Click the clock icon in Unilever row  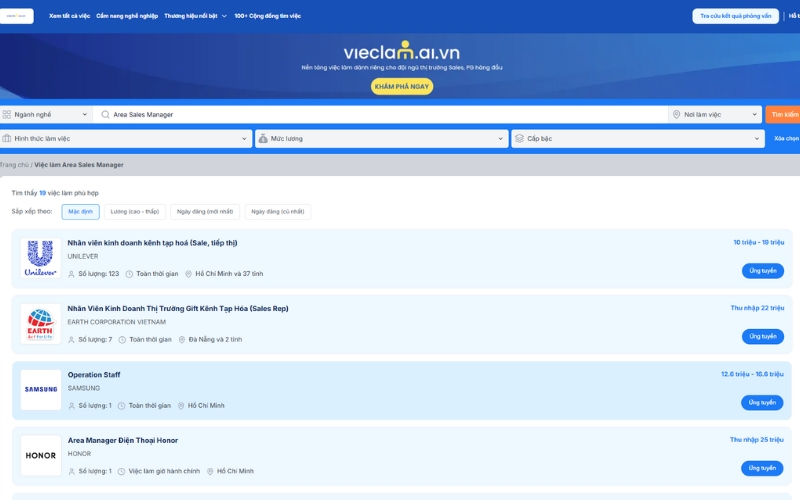click(x=129, y=274)
